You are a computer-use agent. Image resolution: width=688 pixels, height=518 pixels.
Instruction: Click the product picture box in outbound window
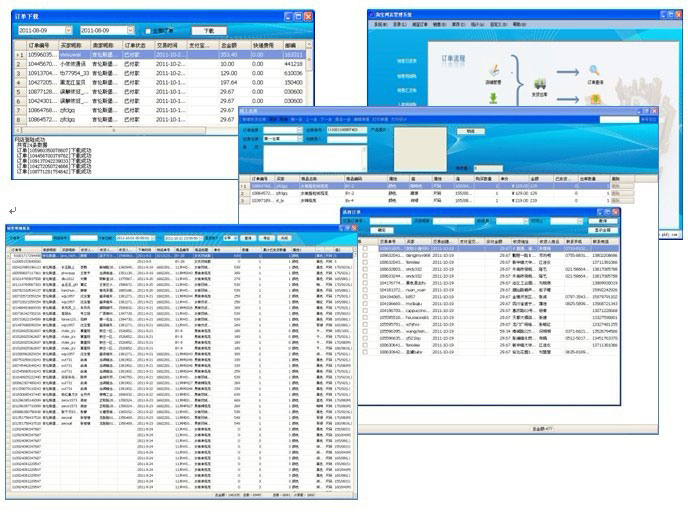(x=420, y=149)
